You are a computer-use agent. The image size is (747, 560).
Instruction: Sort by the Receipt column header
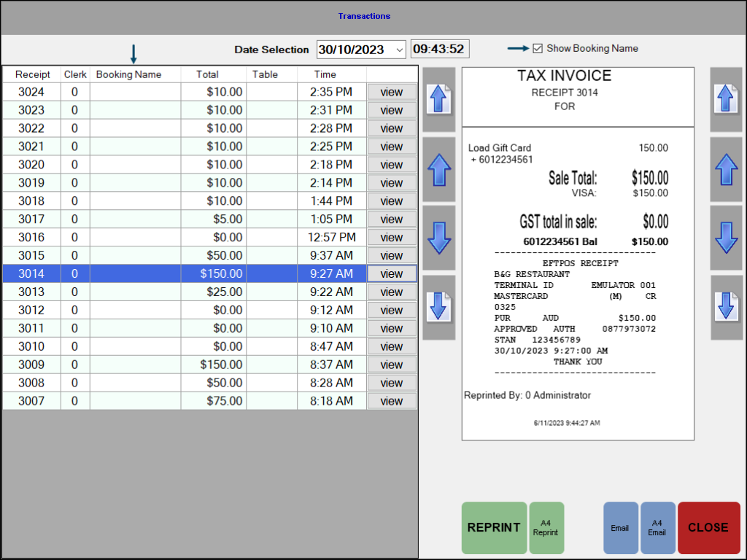tap(32, 74)
